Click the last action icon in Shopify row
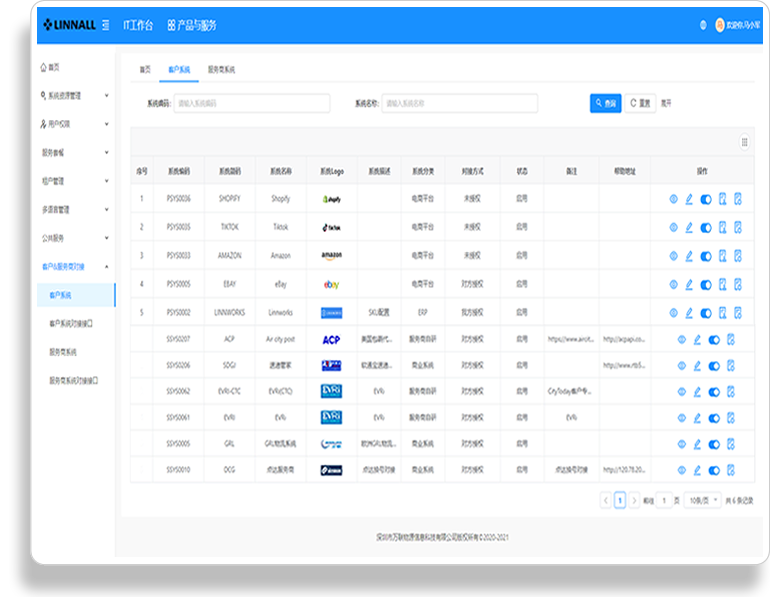Viewport: 770px width, 597px height. click(x=738, y=199)
